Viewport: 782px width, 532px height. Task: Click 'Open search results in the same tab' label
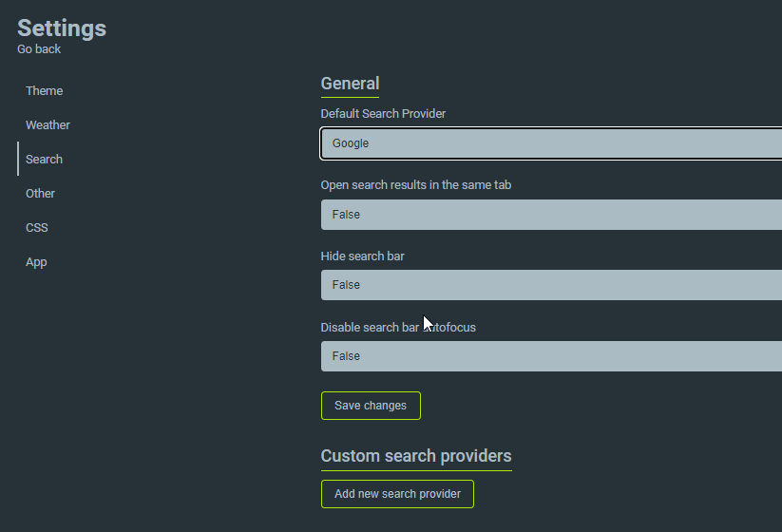click(x=416, y=185)
